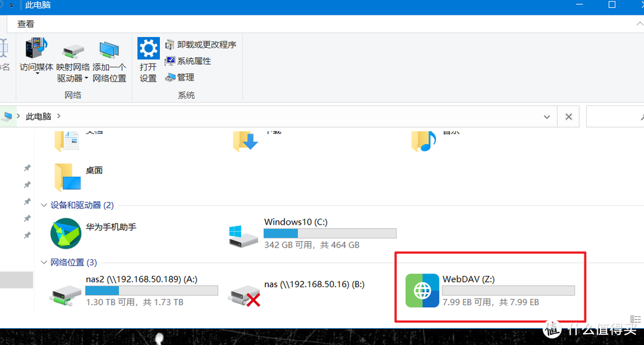Collapse the ribbon with the chevron
The image size is (644, 345).
(x=639, y=24)
